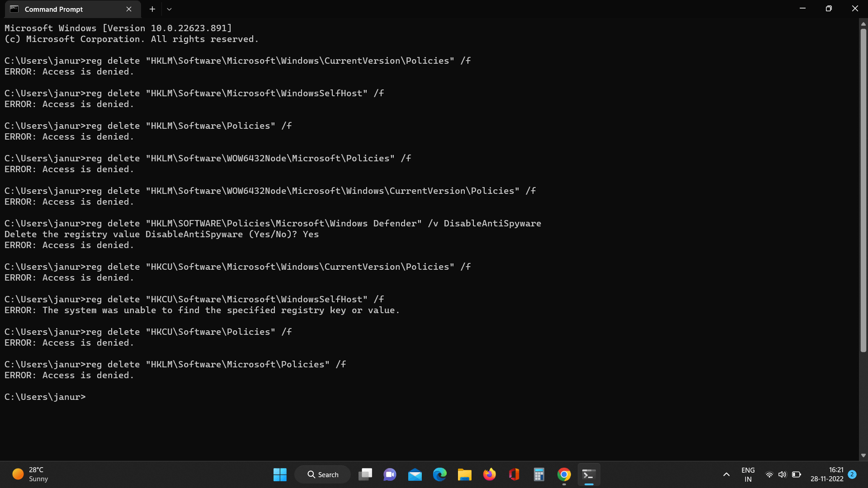Expand the terminal profiles dropdown chevron
868x488 pixels.
169,9
